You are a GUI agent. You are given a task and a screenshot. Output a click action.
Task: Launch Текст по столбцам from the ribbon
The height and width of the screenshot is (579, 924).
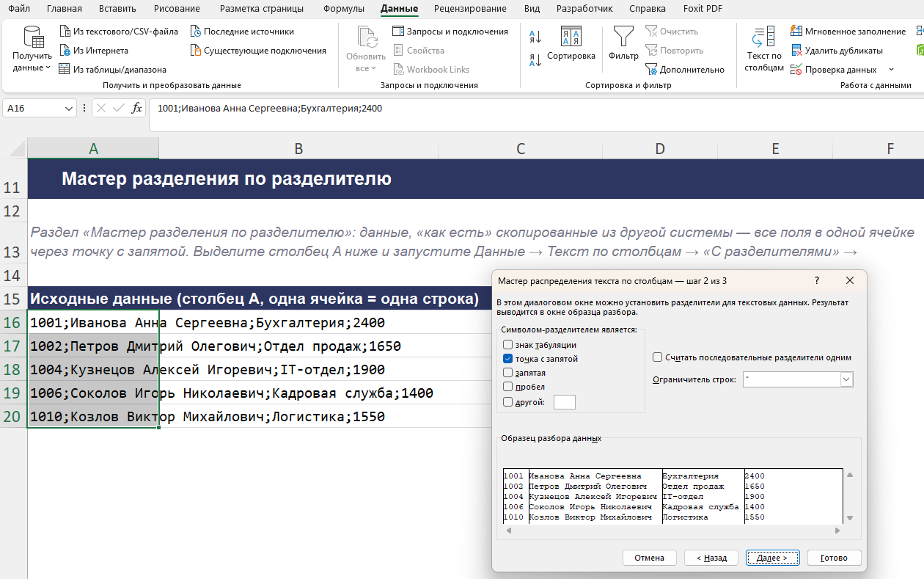tap(764, 48)
